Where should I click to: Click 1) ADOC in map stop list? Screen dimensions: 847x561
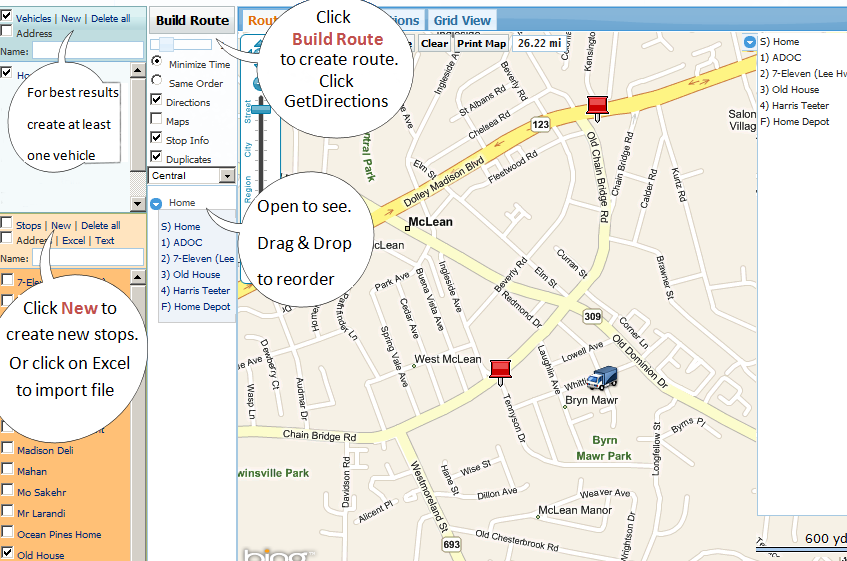780,58
